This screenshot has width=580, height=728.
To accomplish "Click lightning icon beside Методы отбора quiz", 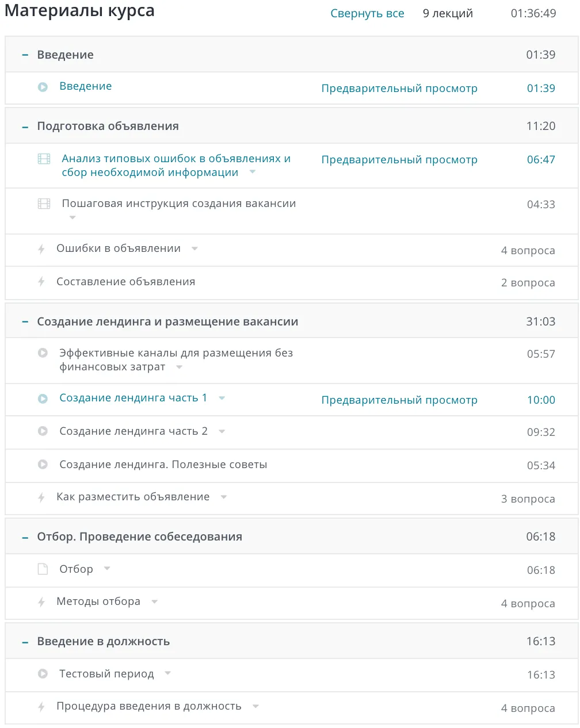I will (41, 602).
